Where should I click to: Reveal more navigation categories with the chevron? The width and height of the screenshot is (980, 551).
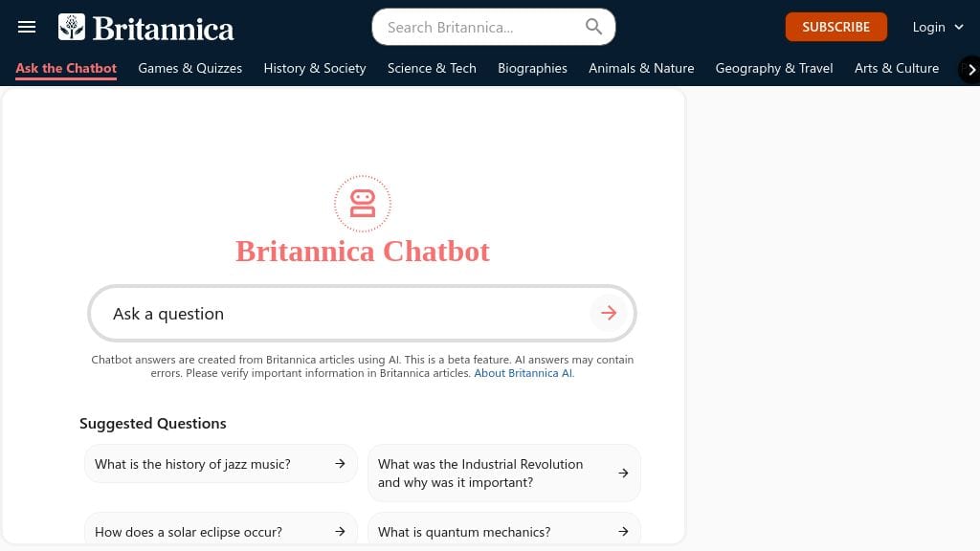pyautogui.click(x=971, y=69)
